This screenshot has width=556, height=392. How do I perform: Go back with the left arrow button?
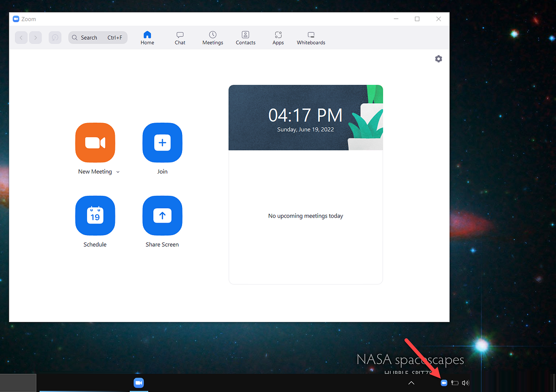tap(21, 37)
